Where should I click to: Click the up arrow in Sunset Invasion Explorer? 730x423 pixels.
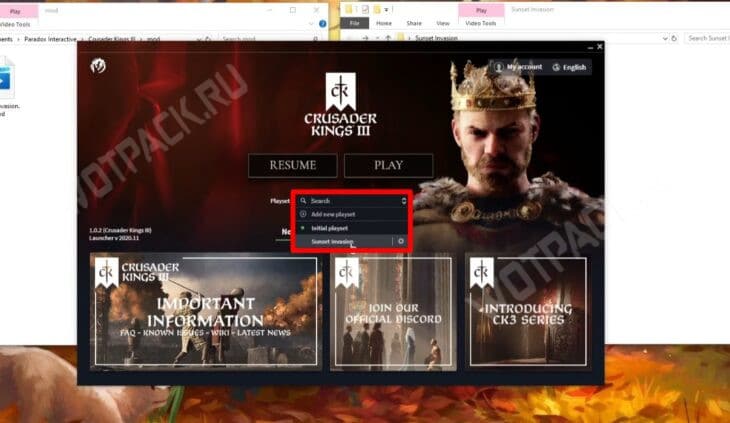tap(388, 38)
